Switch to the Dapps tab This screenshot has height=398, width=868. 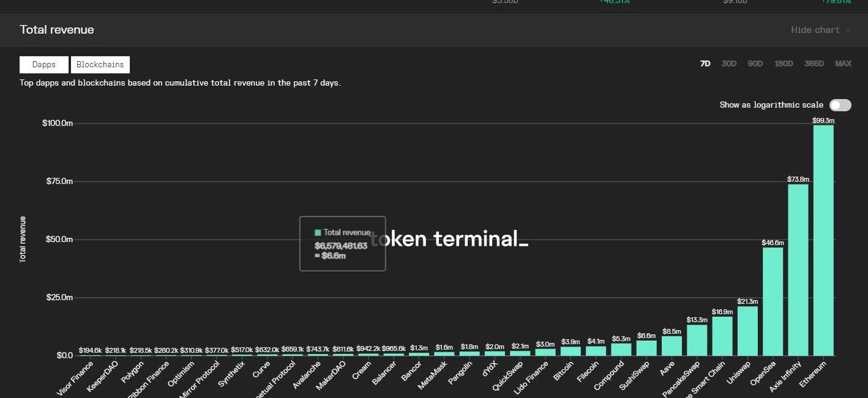pos(44,65)
